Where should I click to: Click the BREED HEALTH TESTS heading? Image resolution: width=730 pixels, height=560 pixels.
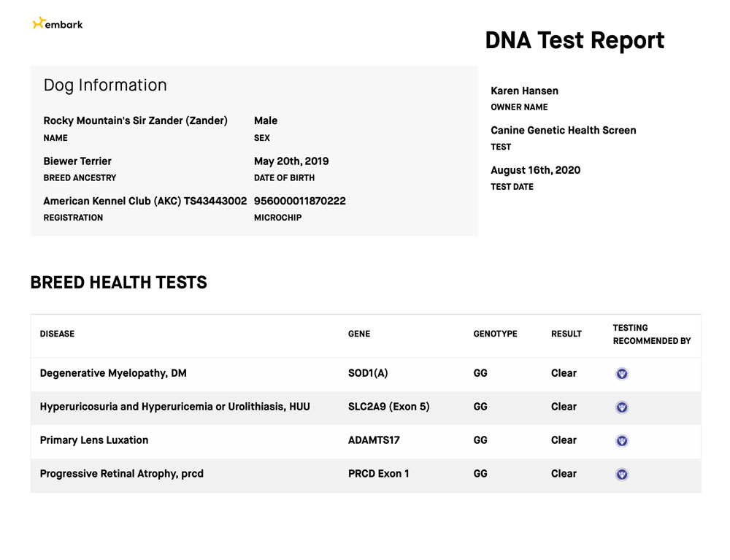click(x=118, y=283)
